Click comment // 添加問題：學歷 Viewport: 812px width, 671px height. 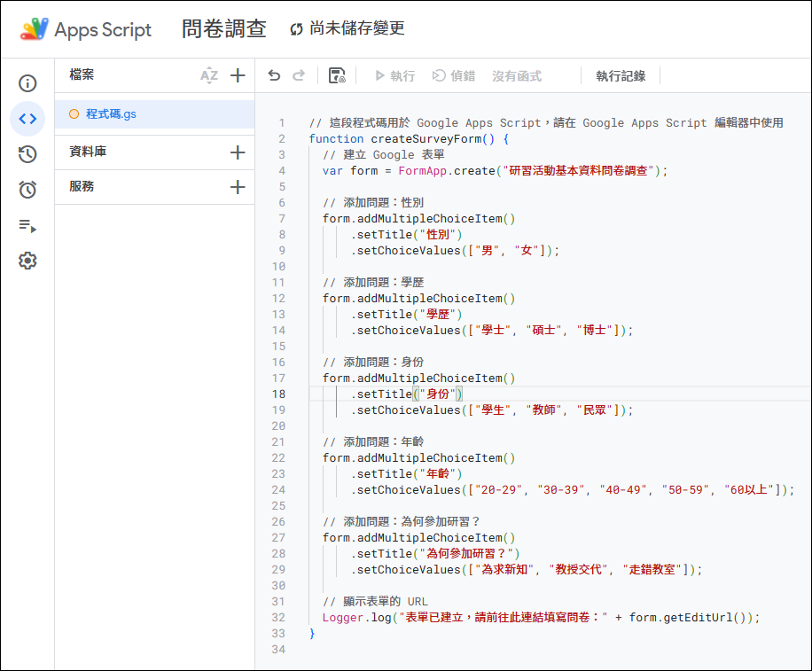[x=373, y=283]
